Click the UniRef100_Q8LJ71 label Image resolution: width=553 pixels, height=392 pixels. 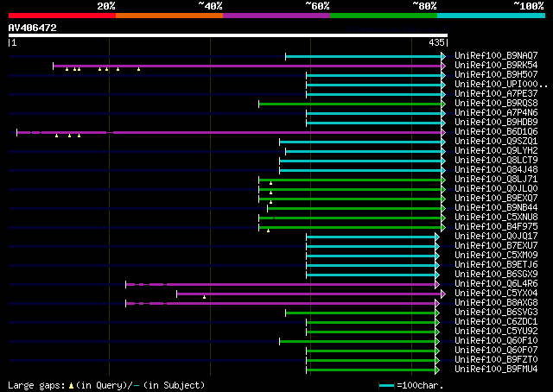tap(496, 180)
